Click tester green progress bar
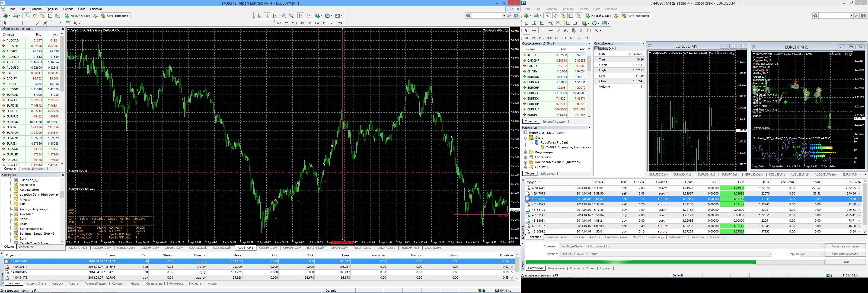This screenshot has width=868, height=293. pos(675,262)
